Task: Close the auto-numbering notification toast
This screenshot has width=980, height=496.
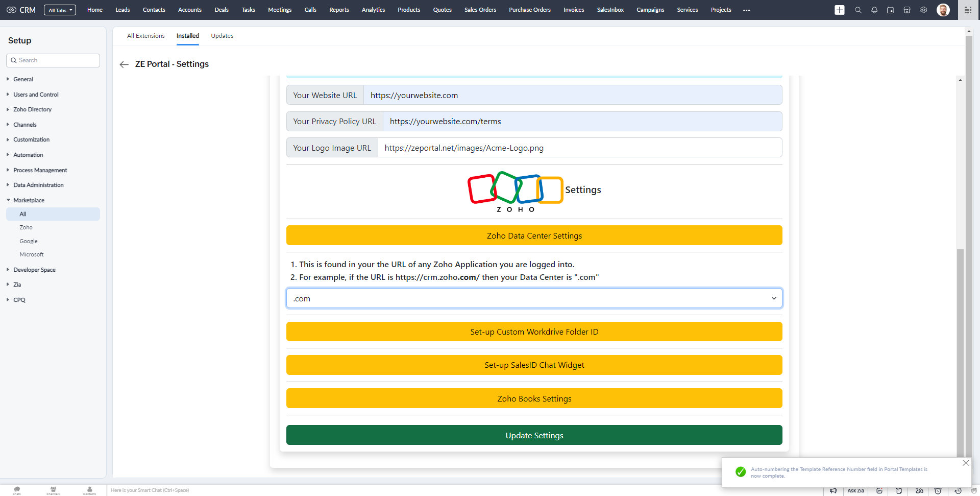Action: [x=966, y=463]
